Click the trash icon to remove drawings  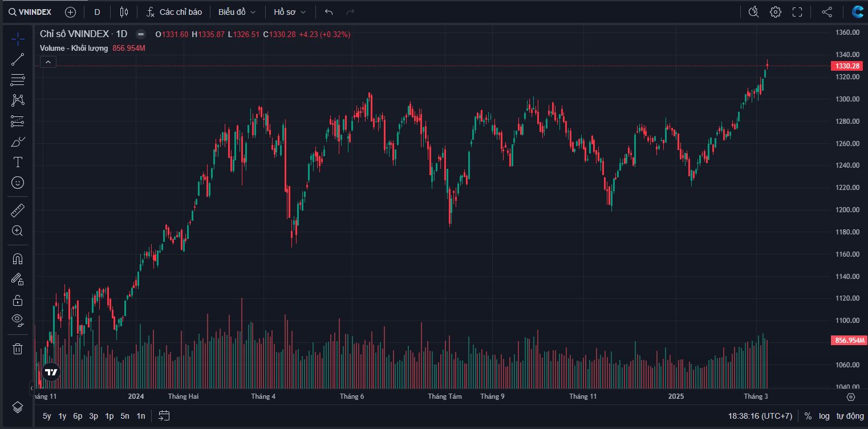(x=18, y=348)
